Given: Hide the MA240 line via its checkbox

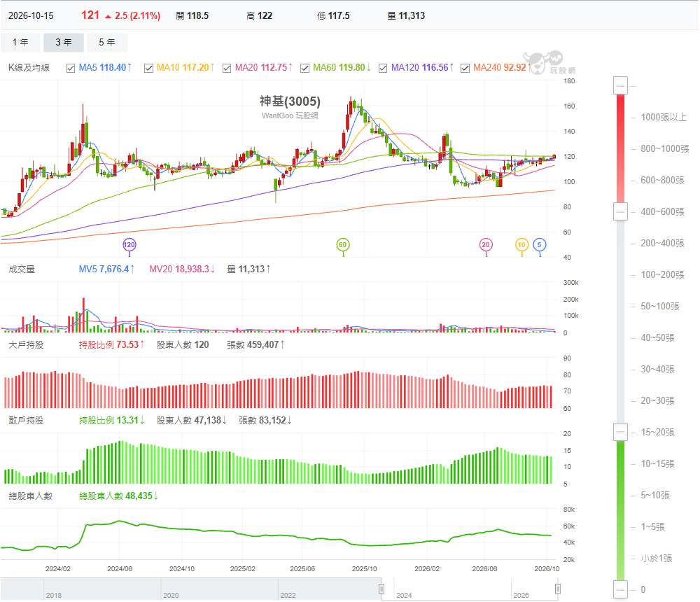Looking at the screenshot, I should (x=465, y=68).
